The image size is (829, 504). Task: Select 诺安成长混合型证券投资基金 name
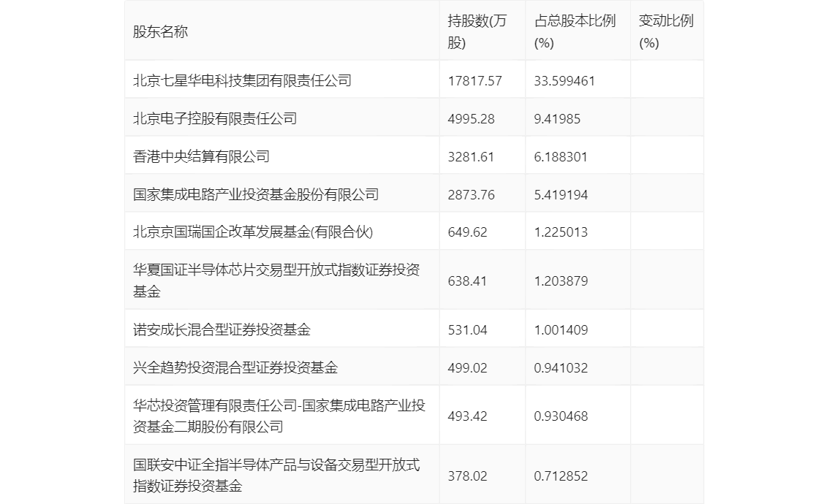pyautogui.click(x=222, y=329)
